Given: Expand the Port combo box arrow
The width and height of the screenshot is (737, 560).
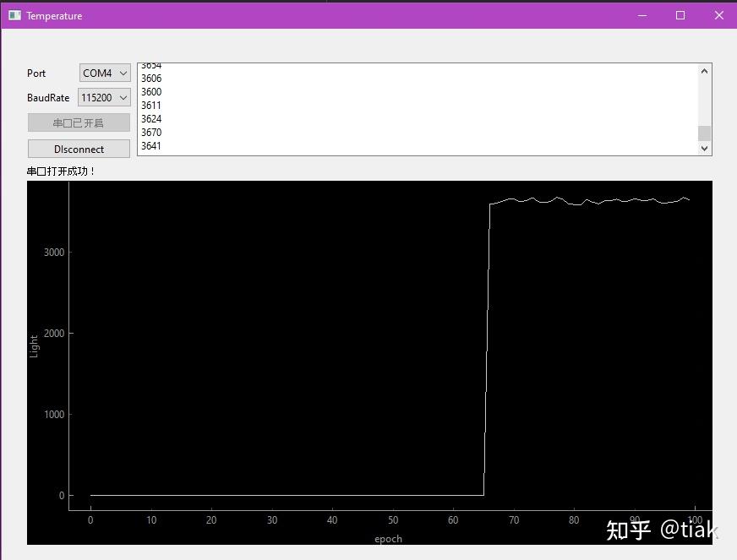Looking at the screenshot, I should [124, 73].
